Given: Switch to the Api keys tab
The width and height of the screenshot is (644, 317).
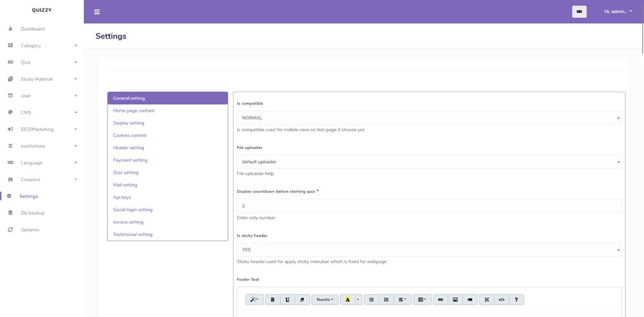Looking at the screenshot, I should pyautogui.click(x=167, y=197).
